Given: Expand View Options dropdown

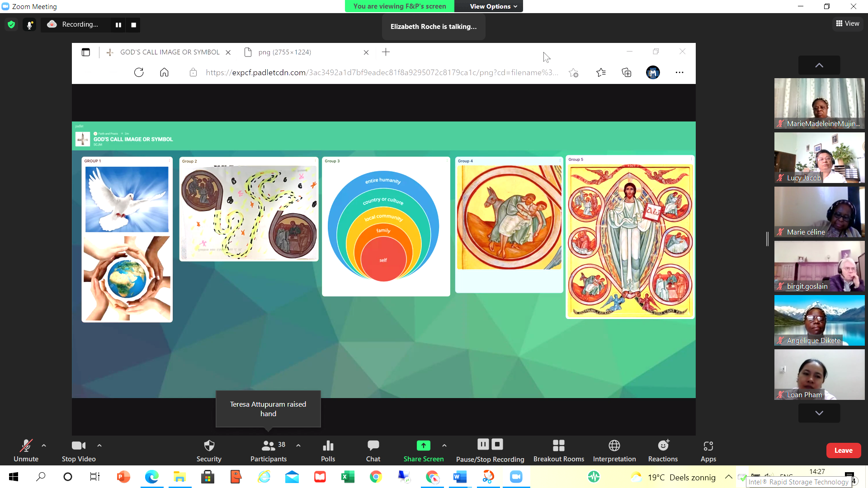Looking at the screenshot, I should [x=493, y=6].
